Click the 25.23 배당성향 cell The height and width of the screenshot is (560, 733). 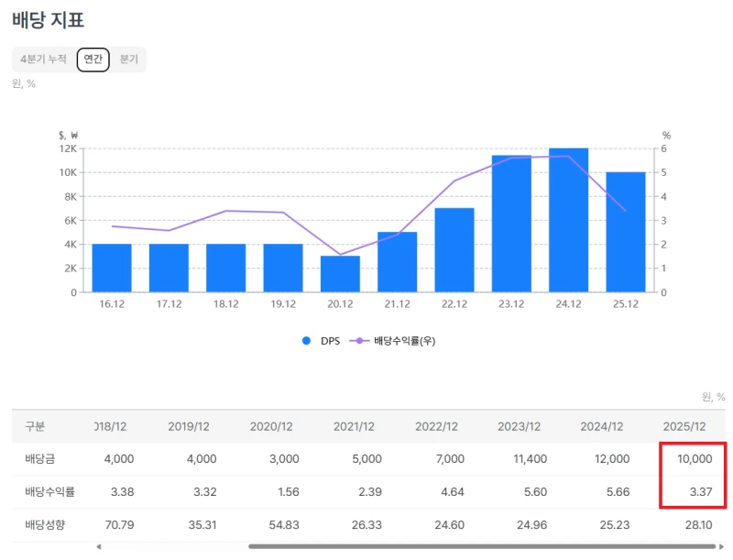coord(615,525)
